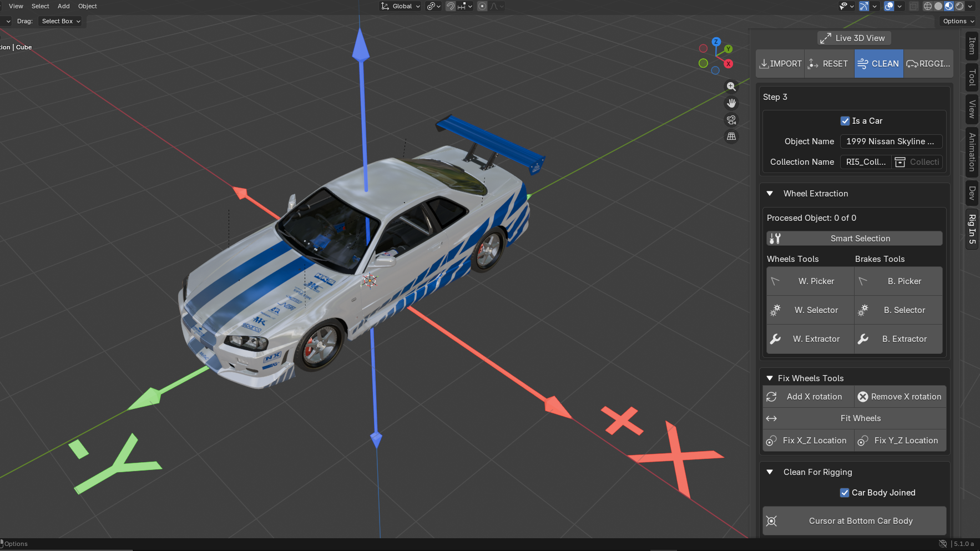Toggle snapping magnet button
The height and width of the screenshot is (551, 980).
[x=451, y=6]
